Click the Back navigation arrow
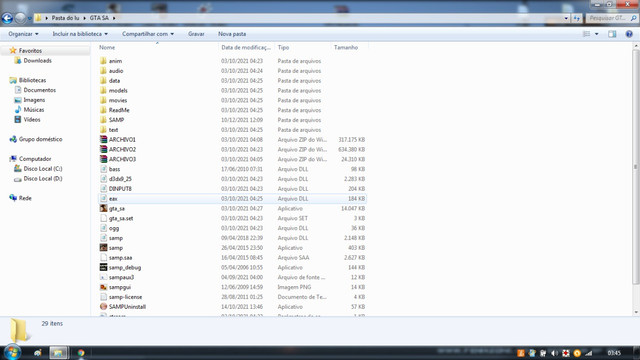 pyautogui.click(x=7, y=18)
